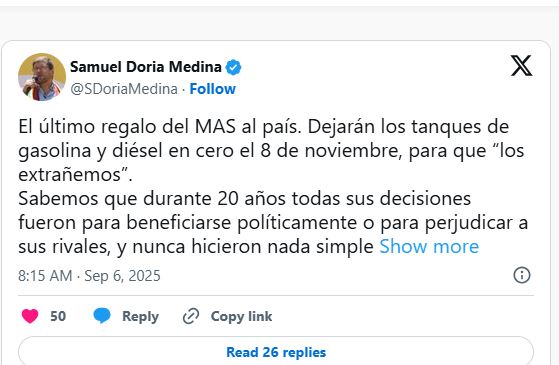Viewport: 559px width, 365px height.
Task: Like the tweet with the pink heart icon
Action: (x=30, y=316)
